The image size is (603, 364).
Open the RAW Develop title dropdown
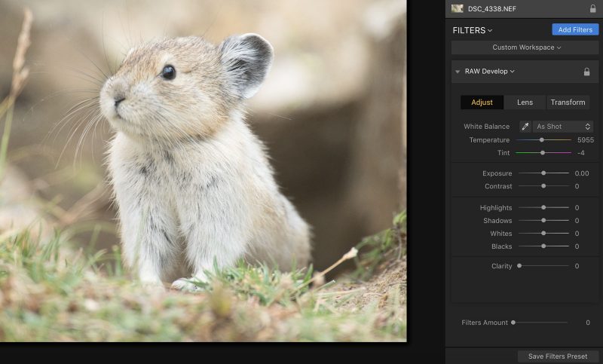(489, 72)
